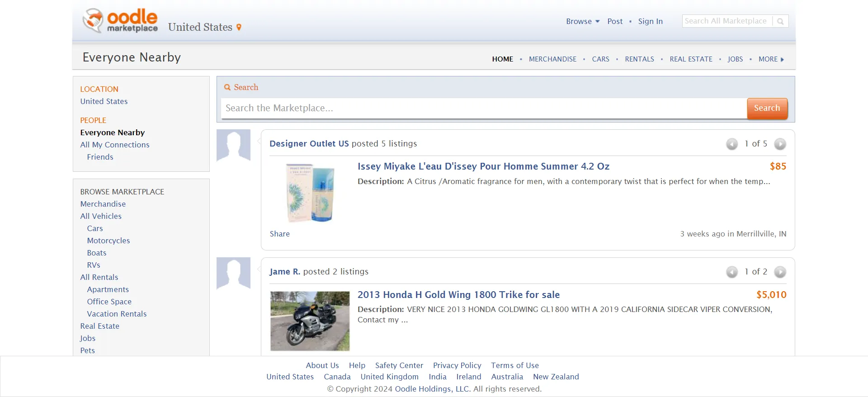Viewport: 868px width, 397px height.
Task: Click the Sign In link
Action: (x=651, y=21)
